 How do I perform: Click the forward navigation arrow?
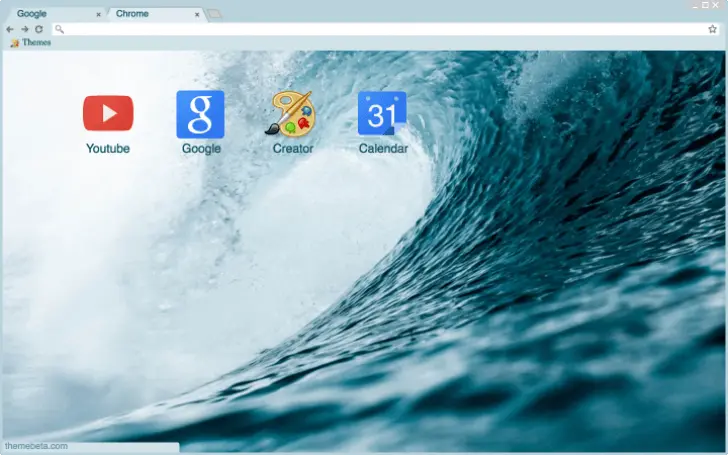pos(24,29)
